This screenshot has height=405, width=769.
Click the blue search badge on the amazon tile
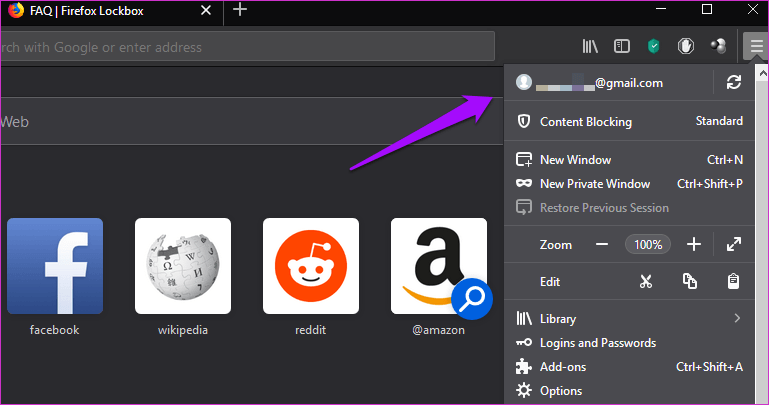[x=472, y=299]
